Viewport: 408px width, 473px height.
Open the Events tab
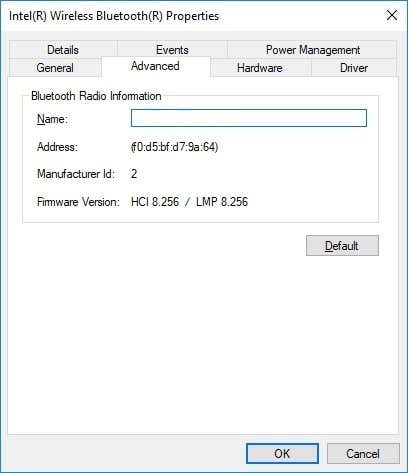pyautogui.click(x=172, y=50)
